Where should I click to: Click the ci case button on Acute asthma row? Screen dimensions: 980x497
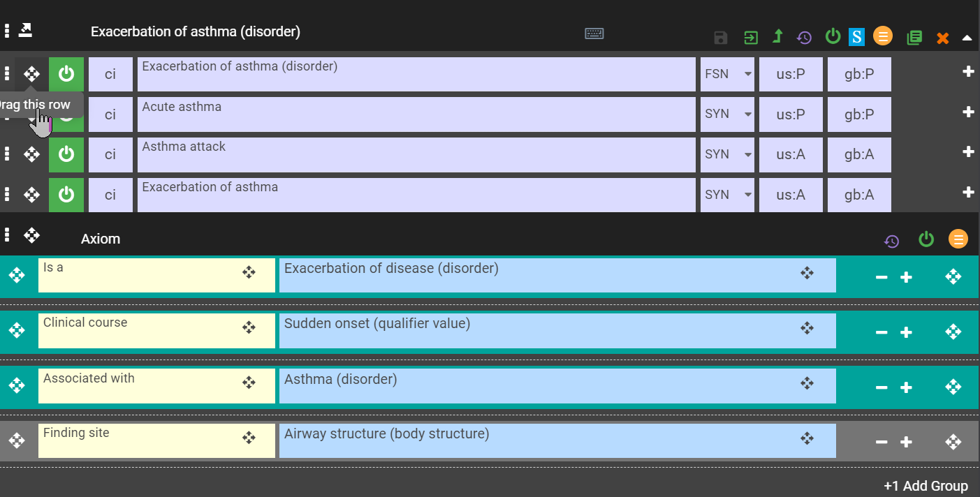110,114
